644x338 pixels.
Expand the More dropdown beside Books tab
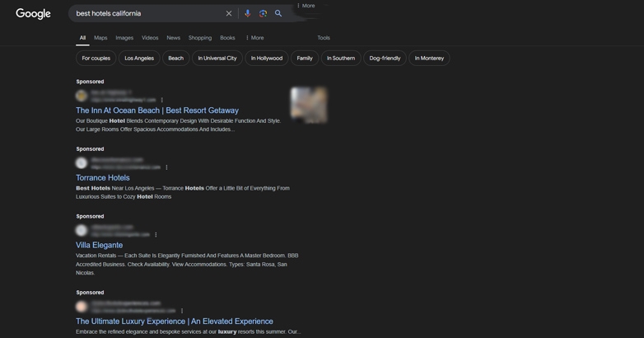[254, 38]
